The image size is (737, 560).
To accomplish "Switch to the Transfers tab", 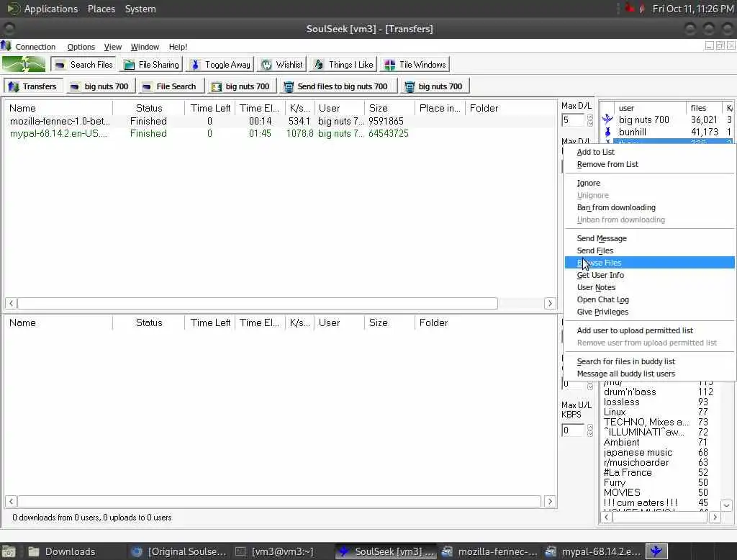I will pyautogui.click(x=33, y=86).
